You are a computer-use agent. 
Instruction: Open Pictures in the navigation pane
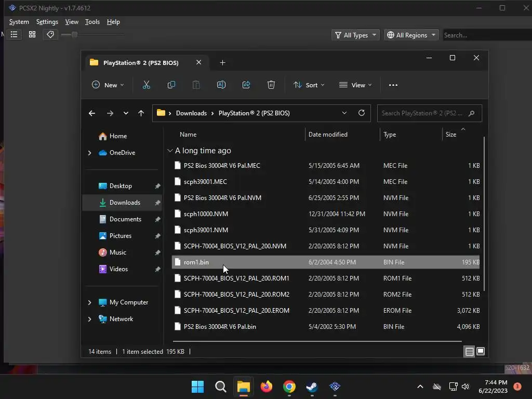pos(120,236)
